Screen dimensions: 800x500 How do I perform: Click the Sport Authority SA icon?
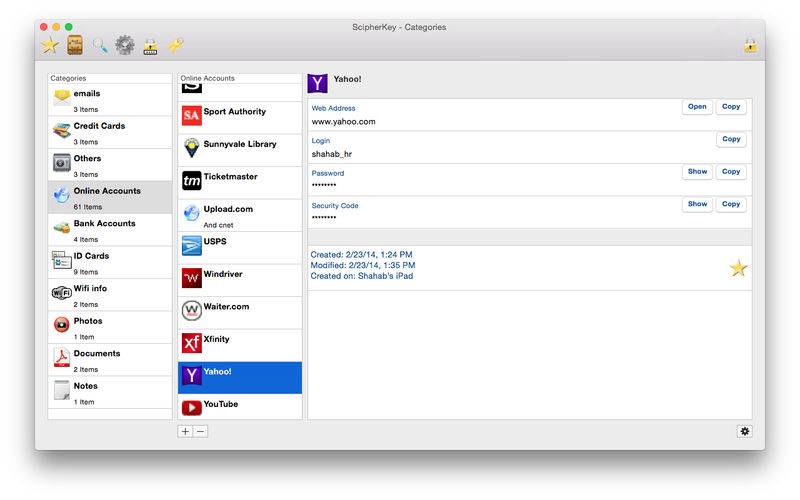pyautogui.click(x=192, y=115)
